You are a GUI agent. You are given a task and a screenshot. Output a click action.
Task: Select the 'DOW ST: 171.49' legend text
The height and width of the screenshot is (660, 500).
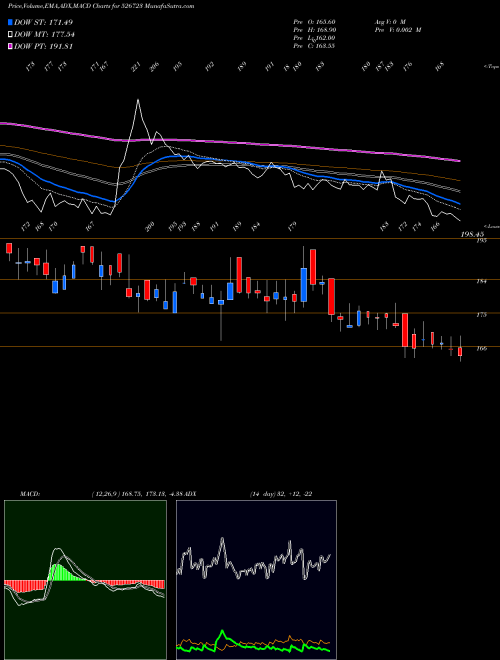[44, 22]
